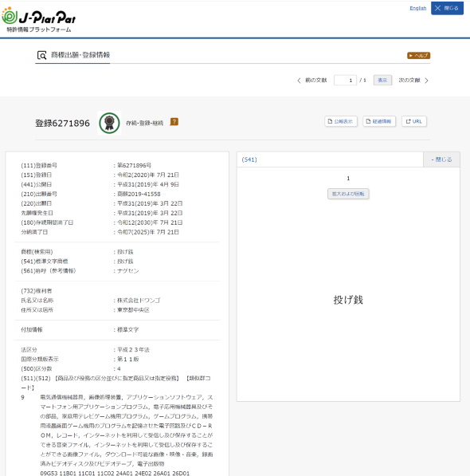Viewport: 470px width, 476px height.
Task: Click the document number input field
Action: [x=345, y=81]
